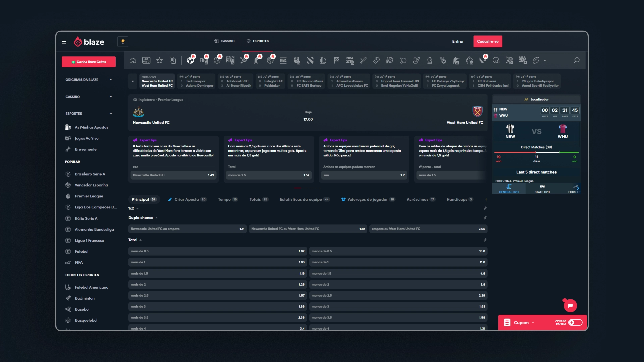Select the American football helmet icon
The height and width of the screenshot is (362, 644).
pyautogui.click(x=496, y=60)
